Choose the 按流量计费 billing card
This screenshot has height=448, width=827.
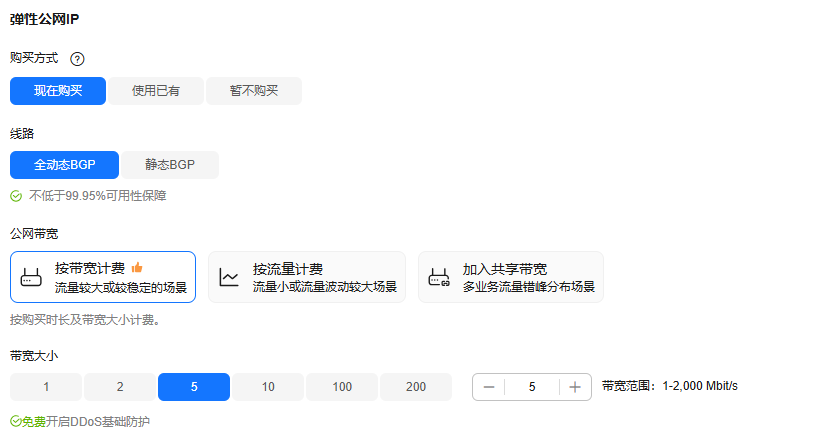point(307,277)
